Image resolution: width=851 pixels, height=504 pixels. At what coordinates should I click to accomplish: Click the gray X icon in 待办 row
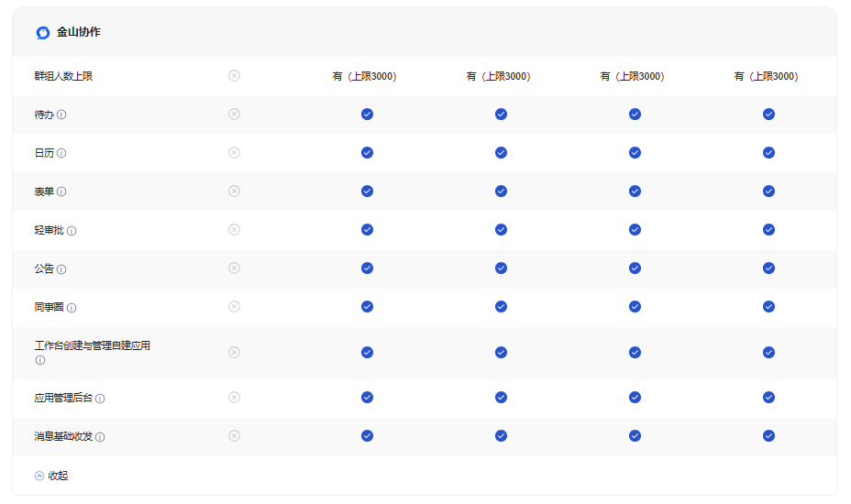(234, 114)
